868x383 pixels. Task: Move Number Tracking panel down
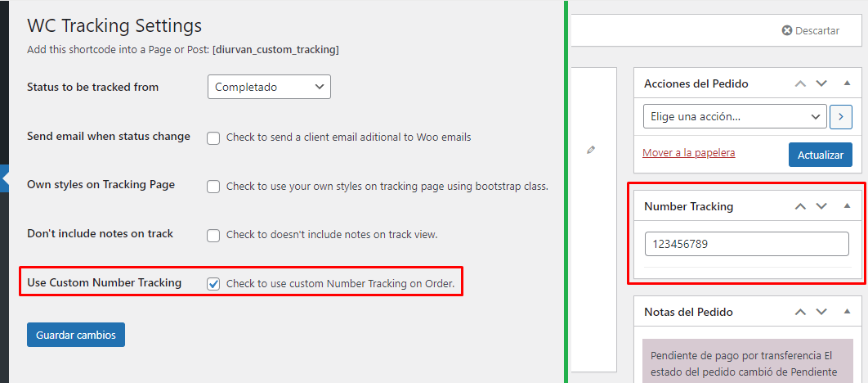(x=821, y=206)
